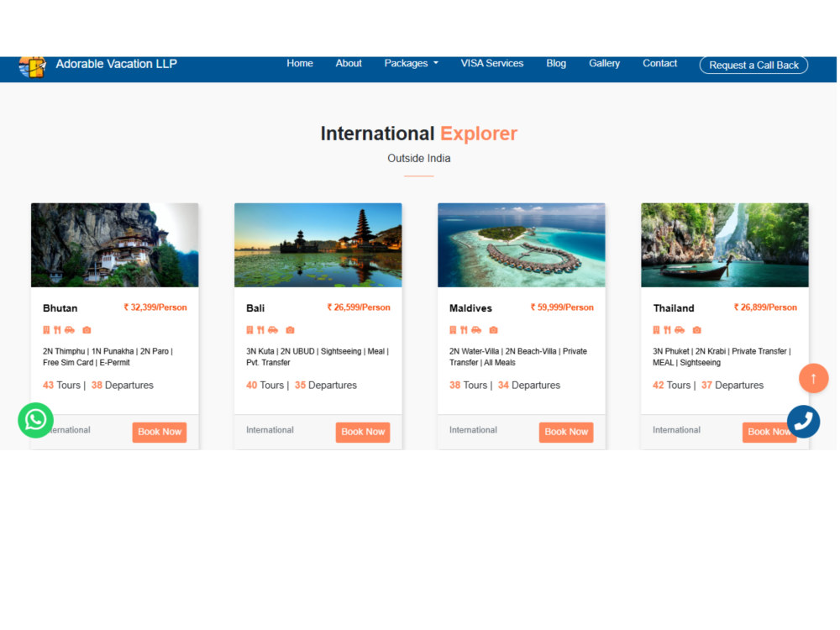The image size is (840, 630).
Task: Click Thailand card meal icon
Action: [x=667, y=330]
